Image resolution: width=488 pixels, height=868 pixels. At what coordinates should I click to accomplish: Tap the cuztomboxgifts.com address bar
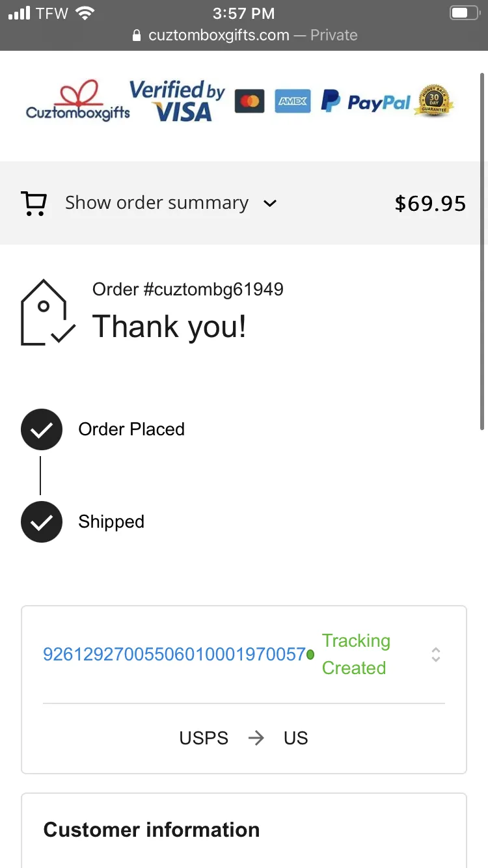[244, 35]
